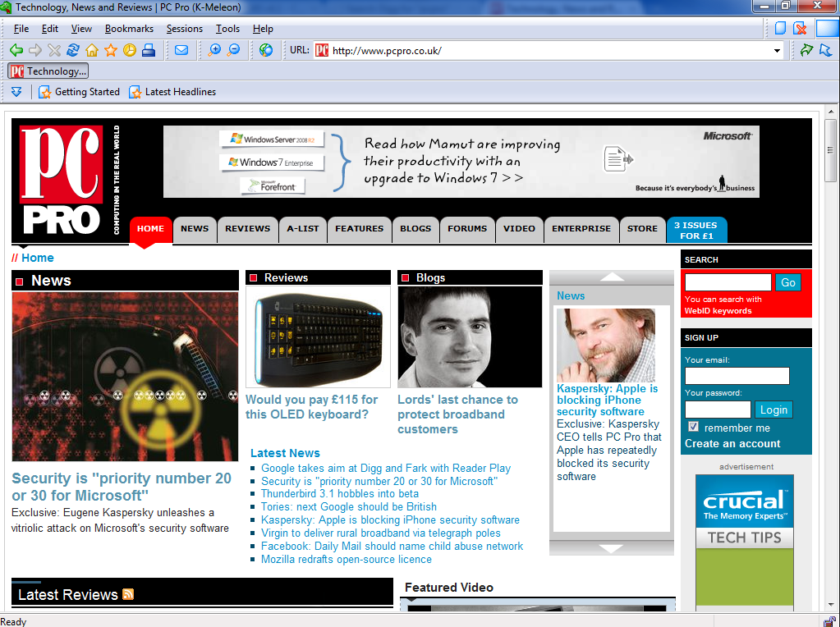Screen dimensions: 840x627
Task: Go to the Home page icon
Action: click(x=92, y=50)
